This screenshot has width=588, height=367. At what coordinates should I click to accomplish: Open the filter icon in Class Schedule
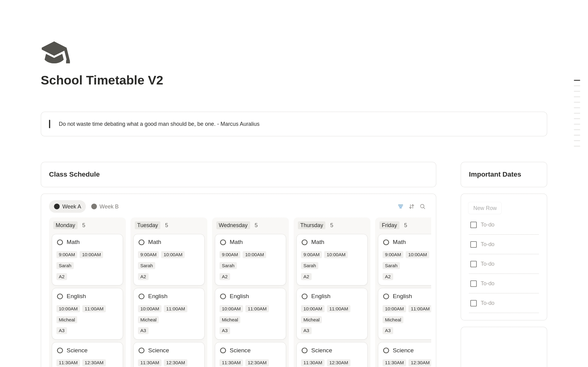pyautogui.click(x=400, y=207)
